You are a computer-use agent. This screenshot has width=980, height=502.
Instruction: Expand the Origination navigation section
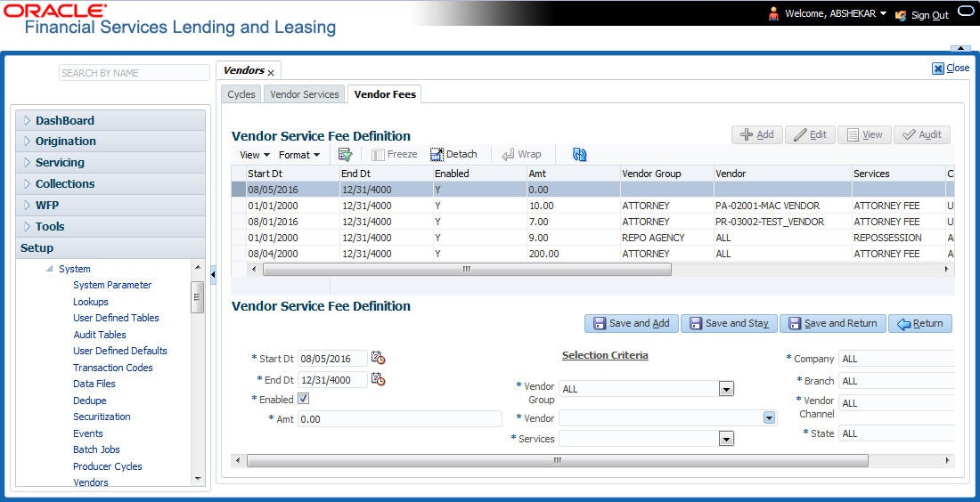110,142
